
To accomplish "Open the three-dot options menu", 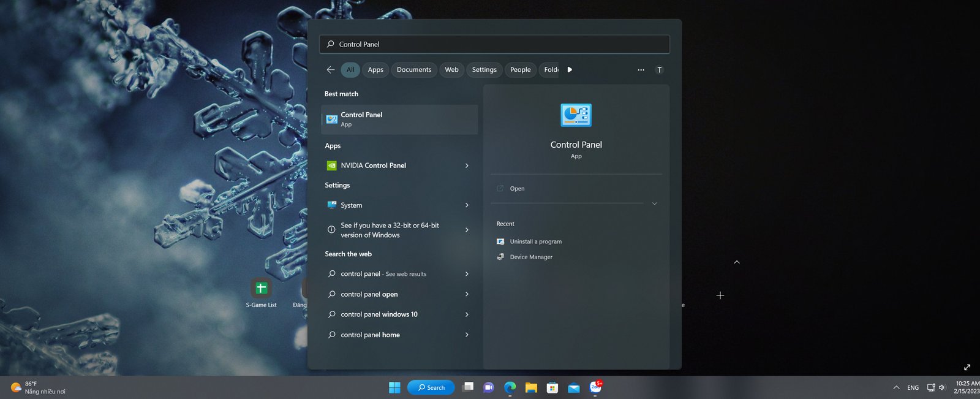I will coord(641,70).
